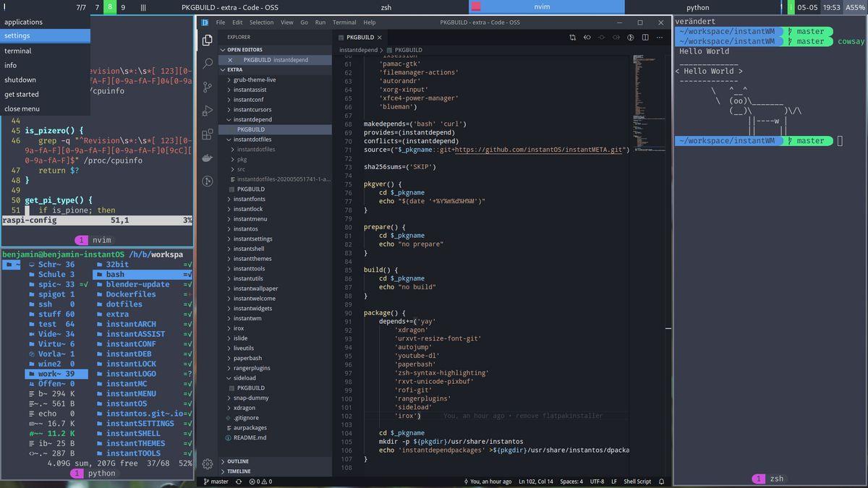Image resolution: width=868 pixels, height=488 pixels.
Task: Open the Run and Debug view
Action: pos(208,111)
